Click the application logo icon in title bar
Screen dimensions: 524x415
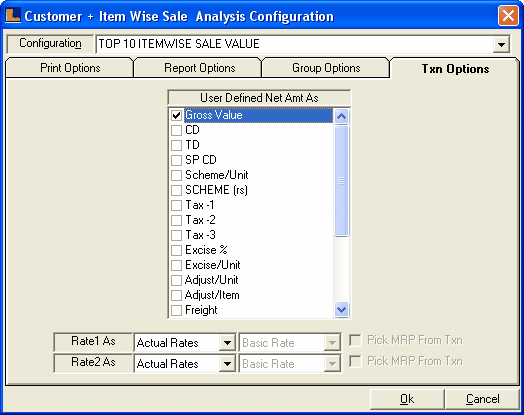point(13,15)
